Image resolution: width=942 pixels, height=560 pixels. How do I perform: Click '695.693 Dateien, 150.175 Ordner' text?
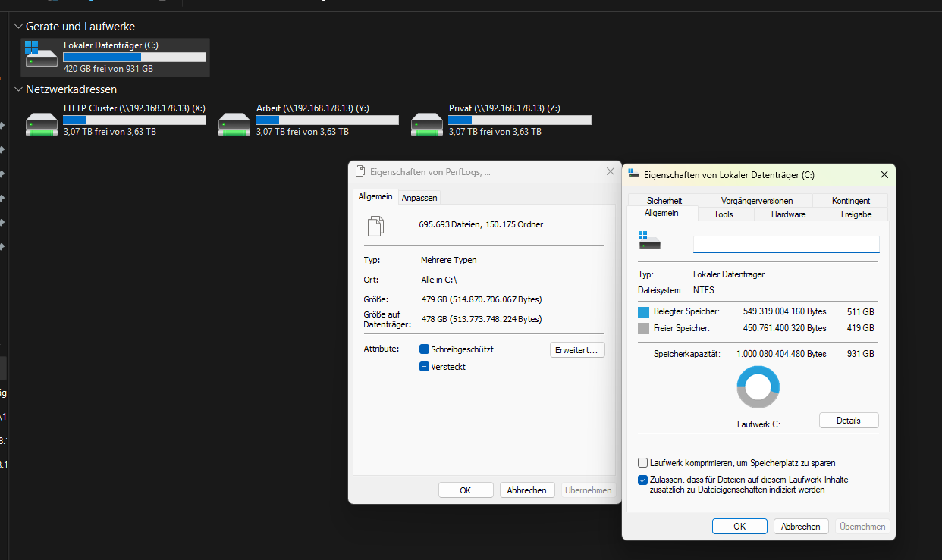click(481, 224)
